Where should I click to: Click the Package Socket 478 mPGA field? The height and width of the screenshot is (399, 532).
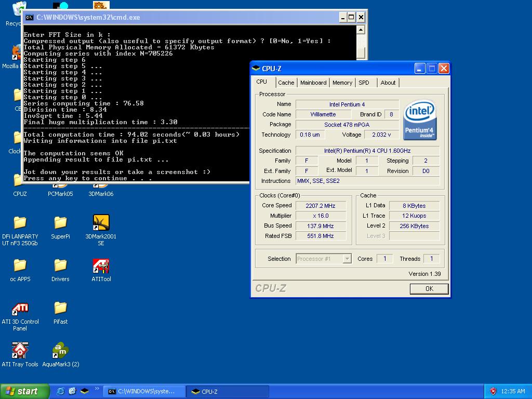(x=347, y=125)
